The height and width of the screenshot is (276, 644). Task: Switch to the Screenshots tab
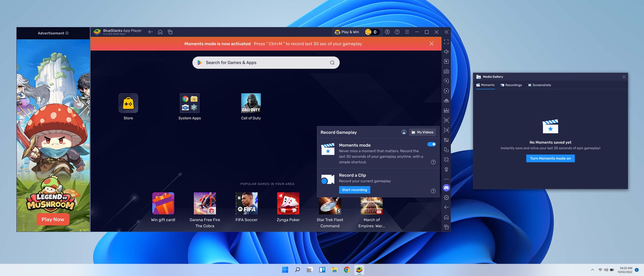[539, 85]
